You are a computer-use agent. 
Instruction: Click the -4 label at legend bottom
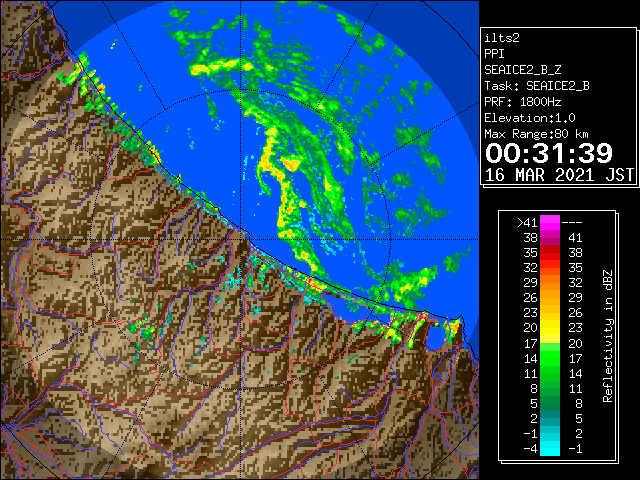530,449
